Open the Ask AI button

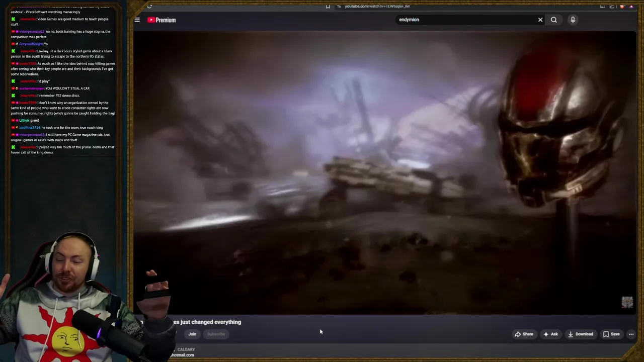click(x=550, y=334)
